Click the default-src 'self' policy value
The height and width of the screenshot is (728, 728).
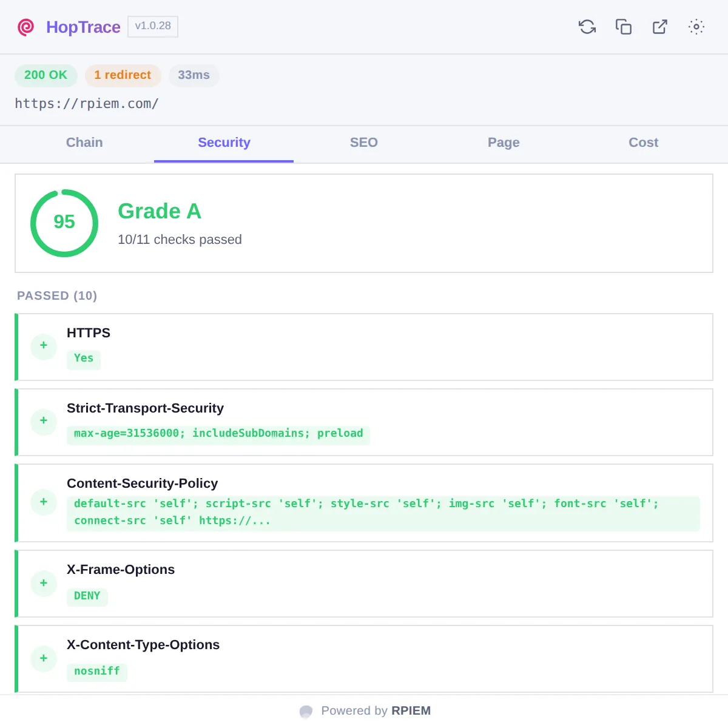(x=383, y=513)
